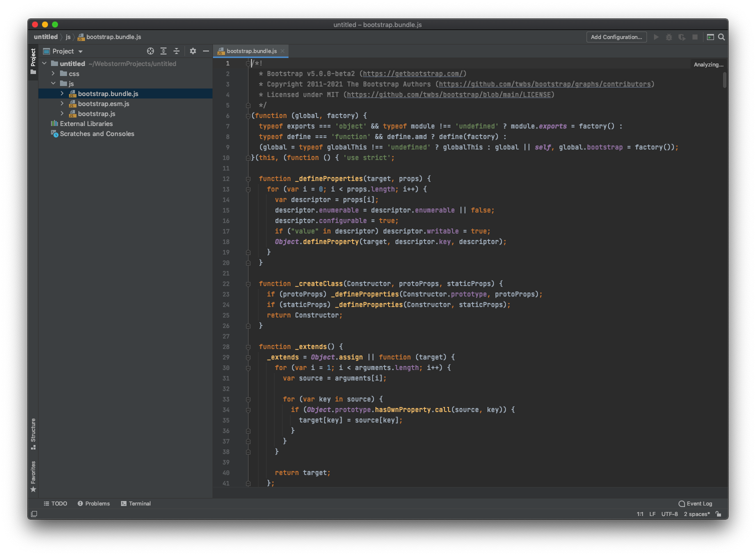Image resolution: width=756 pixels, height=556 pixels.
Task: Click the LICENSE GitHub link in line 4
Action: pyautogui.click(x=449, y=95)
